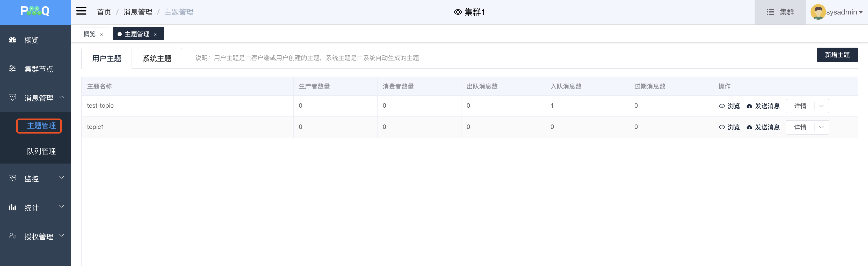Close the 主题管理 tab
The height and width of the screenshot is (266, 868).
click(155, 34)
